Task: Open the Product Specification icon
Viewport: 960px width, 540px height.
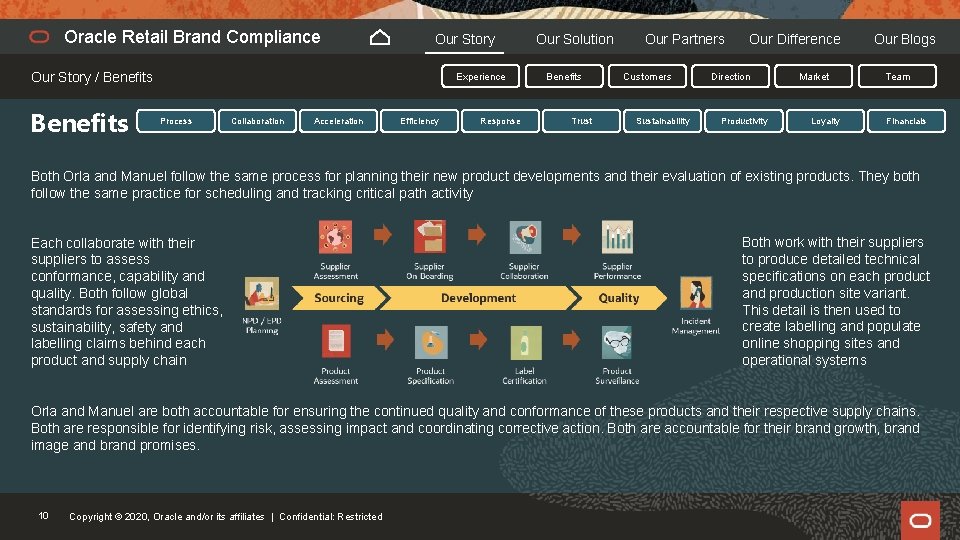Action: tap(431, 342)
